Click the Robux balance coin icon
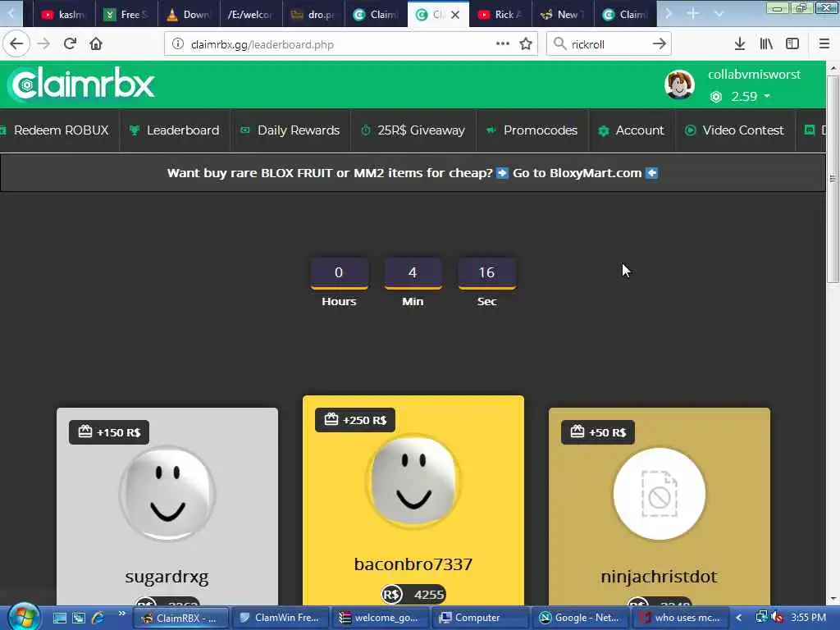This screenshot has width=840, height=630. coord(715,97)
